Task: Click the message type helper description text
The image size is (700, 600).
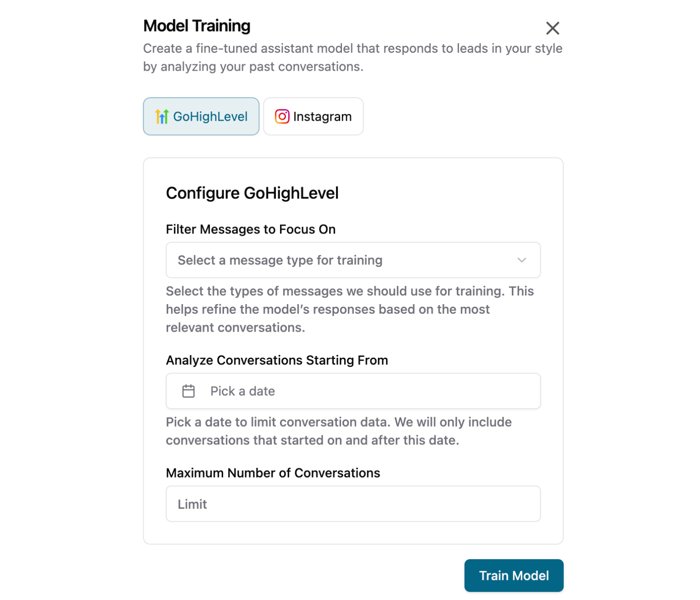Action: [350, 309]
